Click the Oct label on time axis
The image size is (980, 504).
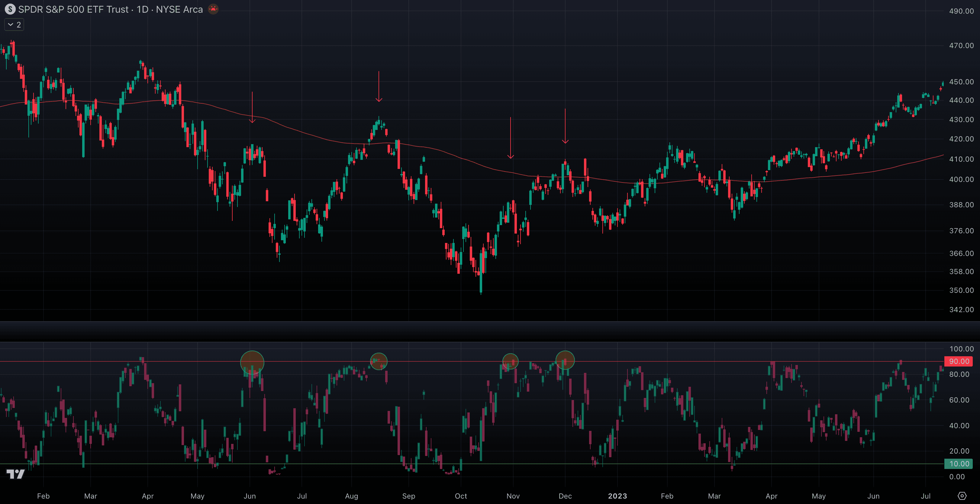point(461,496)
